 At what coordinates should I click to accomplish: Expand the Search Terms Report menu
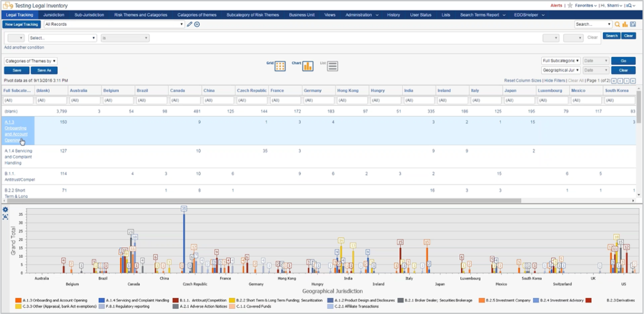coord(480,15)
